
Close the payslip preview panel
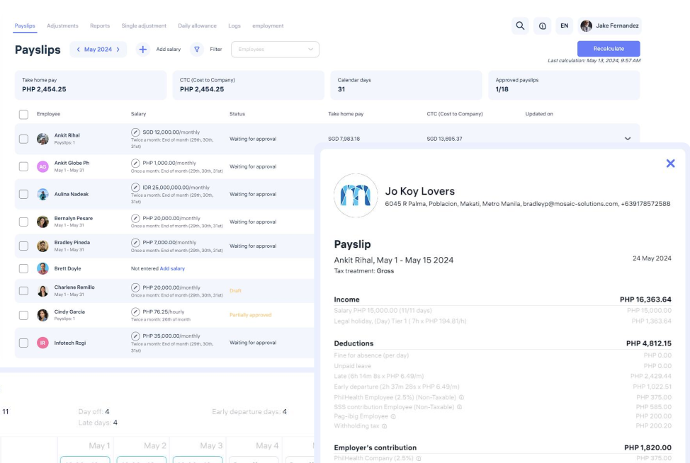pos(670,163)
